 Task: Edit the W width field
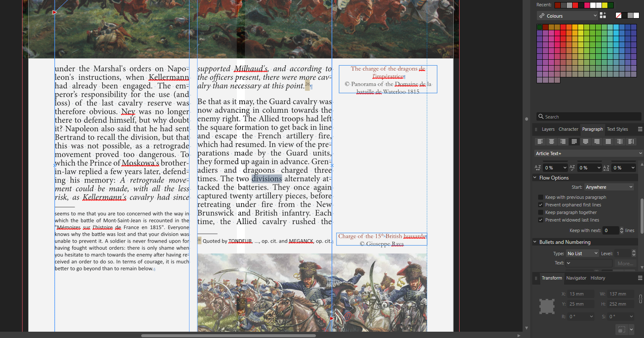point(620,294)
